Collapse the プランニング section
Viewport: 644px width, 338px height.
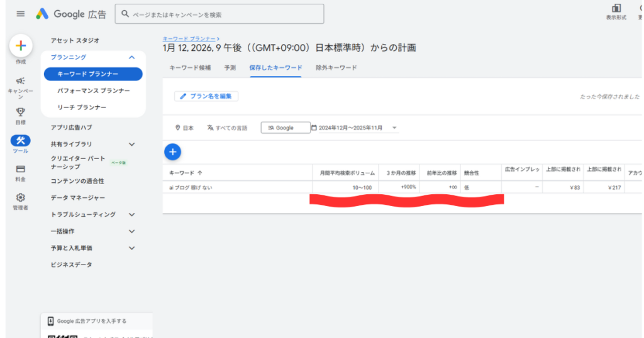pyautogui.click(x=131, y=57)
